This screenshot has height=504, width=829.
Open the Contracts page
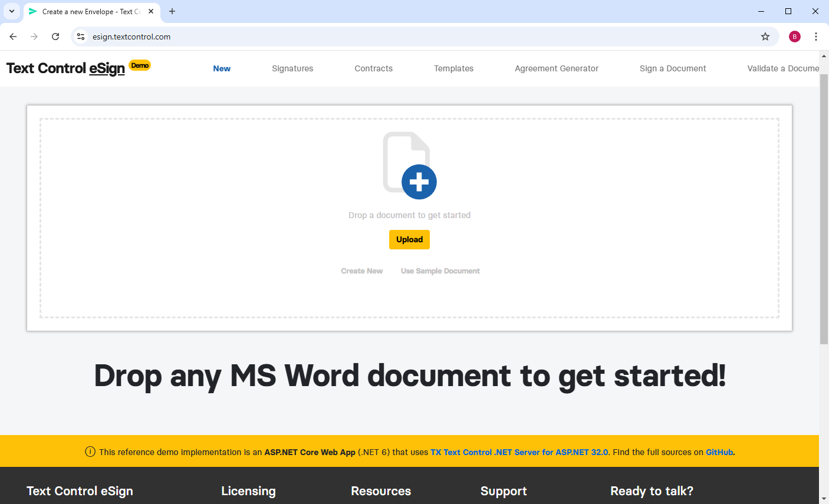pos(373,68)
